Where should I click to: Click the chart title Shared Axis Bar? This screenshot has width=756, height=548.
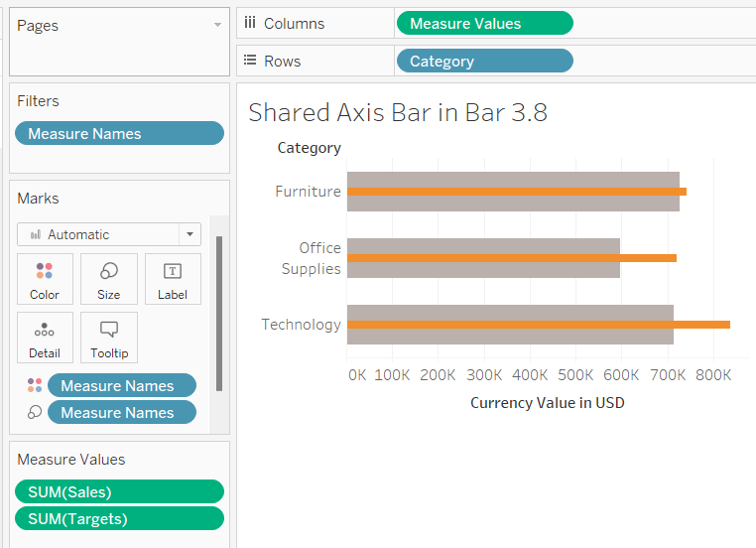(398, 112)
